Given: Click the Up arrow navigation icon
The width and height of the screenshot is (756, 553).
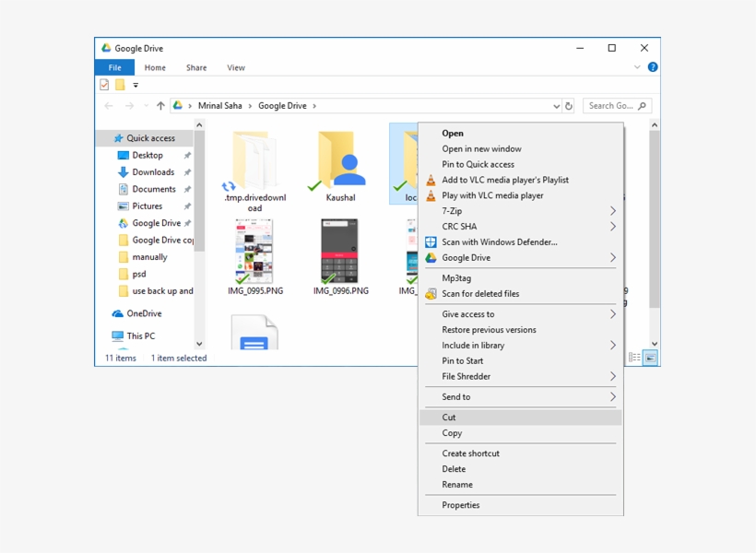Looking at the screenshot, I should [160, 106].
